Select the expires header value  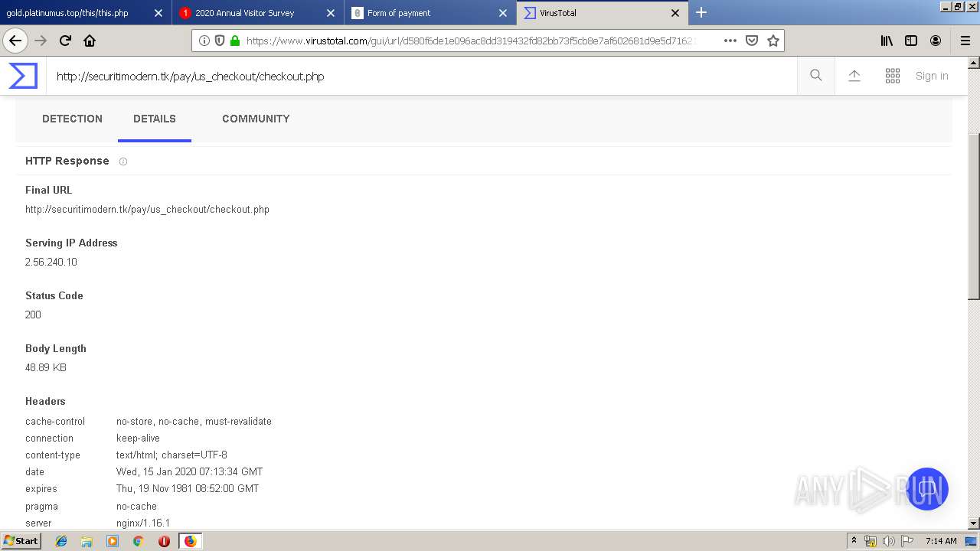click(x=188, y=488)
